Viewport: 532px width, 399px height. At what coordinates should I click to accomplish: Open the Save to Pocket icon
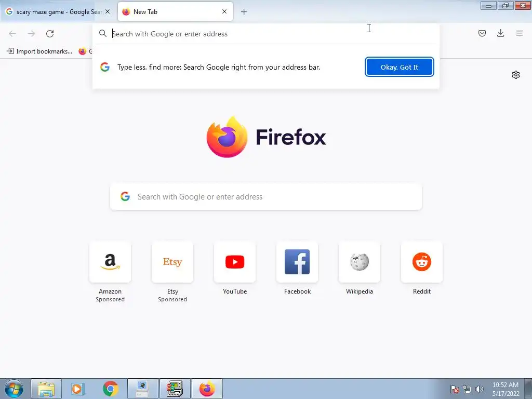click(x=482, y=33)
